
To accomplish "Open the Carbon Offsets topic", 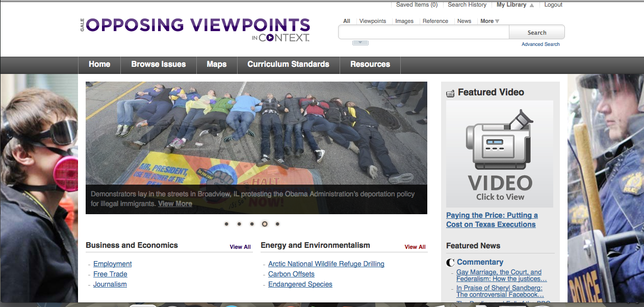I will 292,274.
